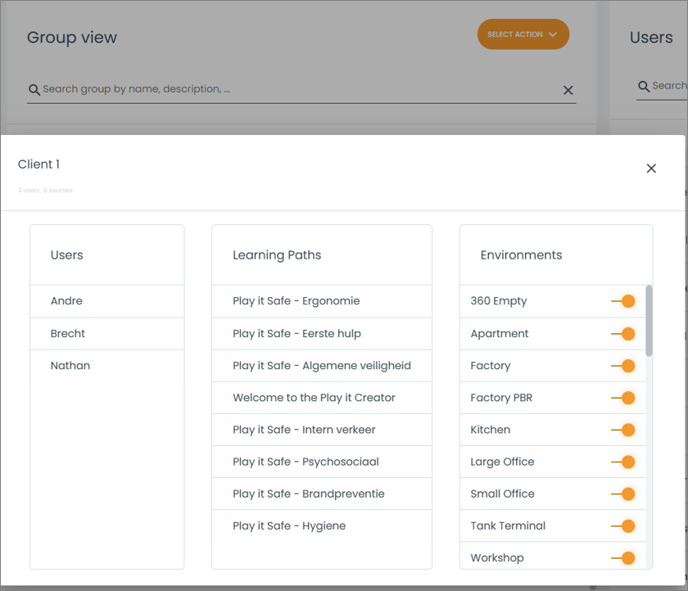The width and height of the screenshot is (688, 591).
Task: Toggle the Factory environment switch
Action: pos(623,366)
